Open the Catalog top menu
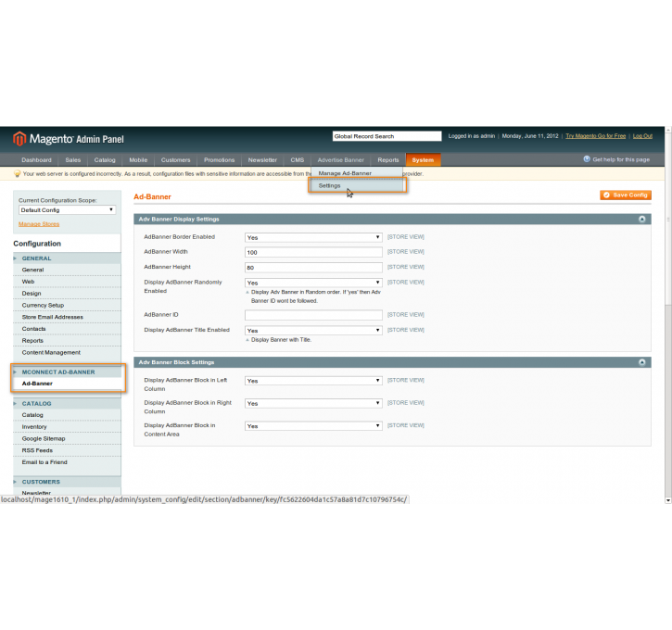The height and width of the screenshot is (630, 672). coord(105,159)
